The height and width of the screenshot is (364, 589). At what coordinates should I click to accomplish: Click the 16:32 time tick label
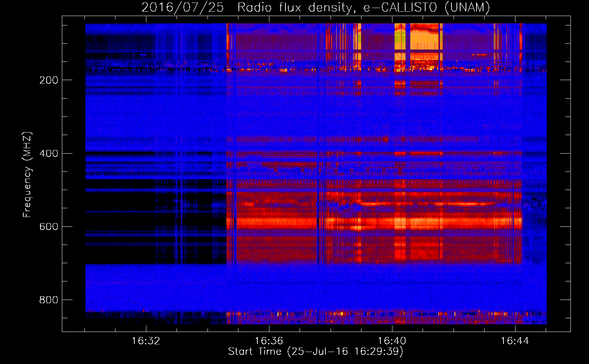coord(146,341)
